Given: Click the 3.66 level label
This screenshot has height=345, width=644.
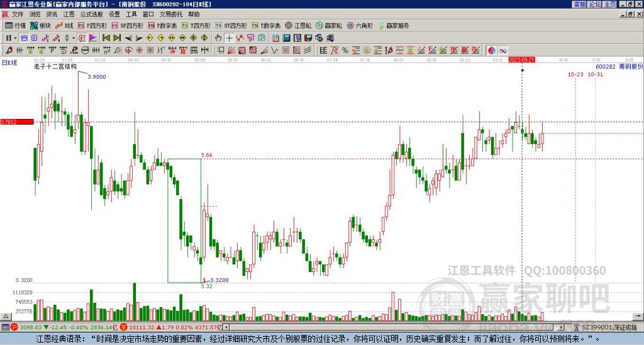Looking at the screenshot, I should 206,155.
